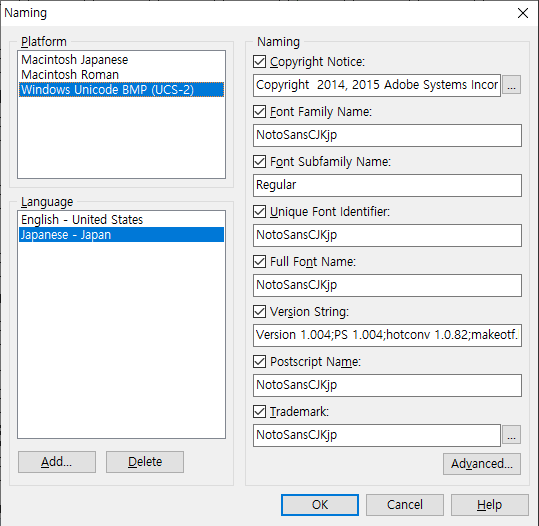
Task: Select Windows Unicode BMP (UCS-2) platform
Action: (x=121, y=90)
